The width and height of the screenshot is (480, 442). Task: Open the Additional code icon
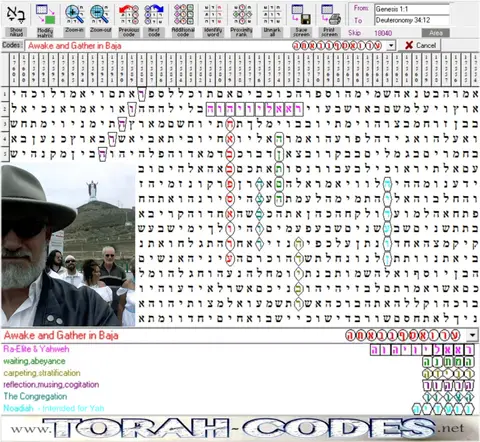(x=183, y=15)
